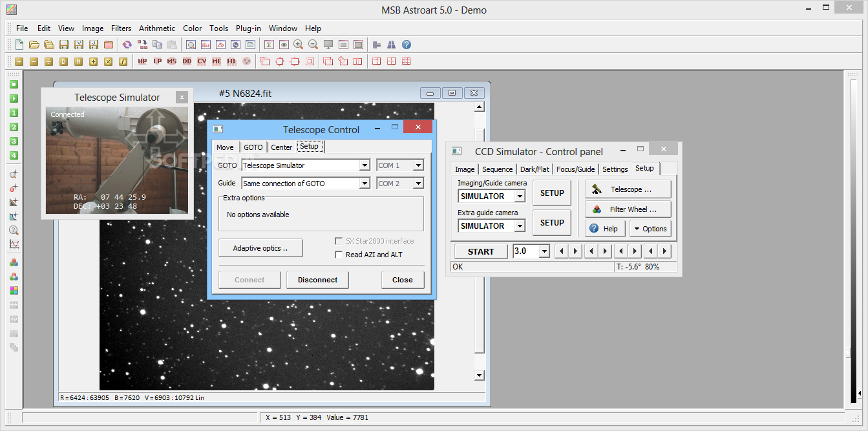868x431 pixels.
Task: Click the zoom in magnifier with plus
Action: click(x=298, y=45)
